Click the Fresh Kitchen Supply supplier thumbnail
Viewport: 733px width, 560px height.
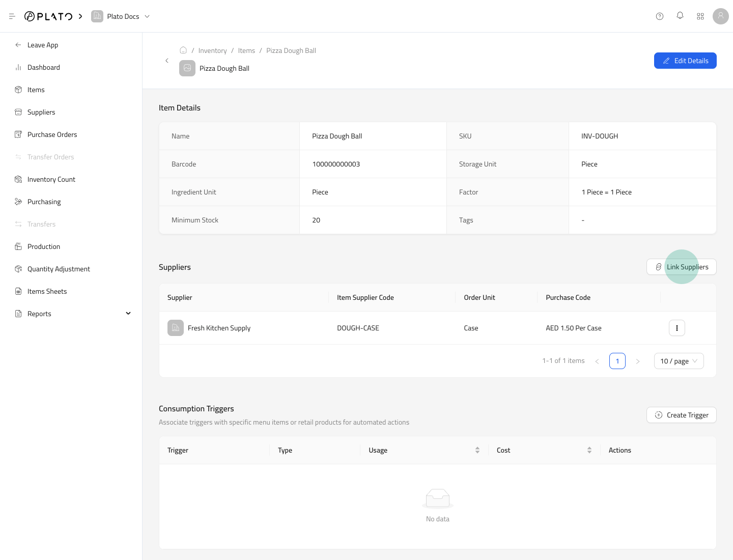[x=176, y=328]
